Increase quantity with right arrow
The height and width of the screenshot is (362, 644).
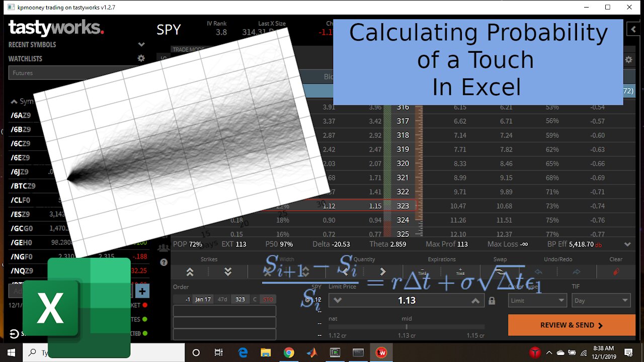pyautogui.click(x=383, y=271)
